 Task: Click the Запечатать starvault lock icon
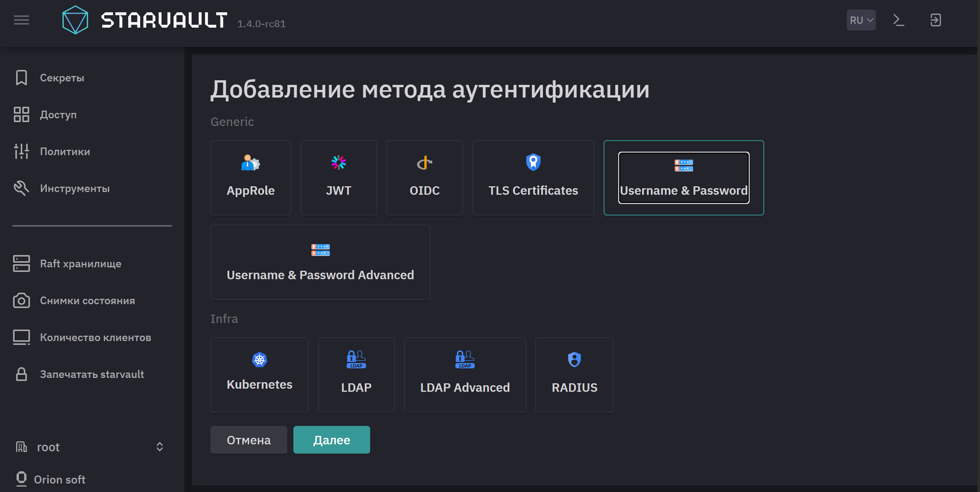pyautogui.click(x=22, y=374)
